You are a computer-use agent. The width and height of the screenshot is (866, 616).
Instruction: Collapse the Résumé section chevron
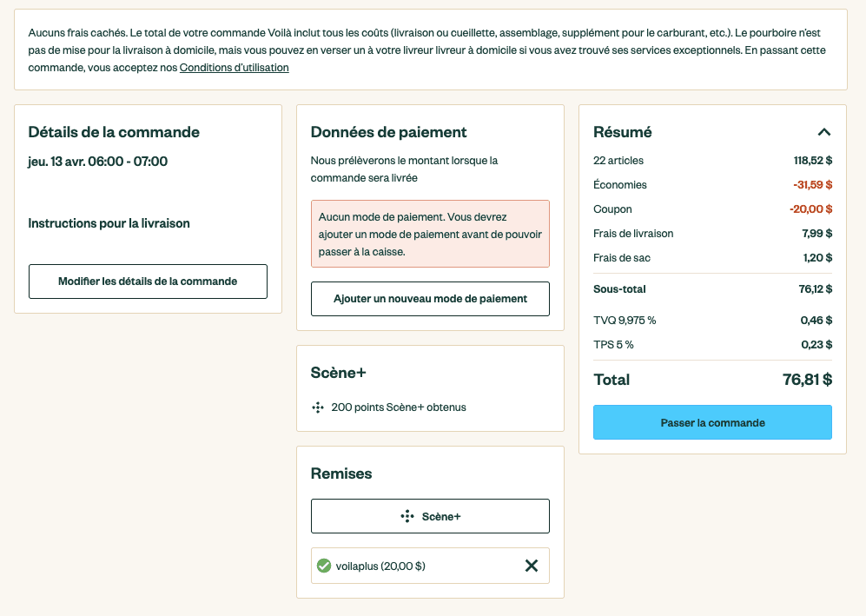point(824,132)
